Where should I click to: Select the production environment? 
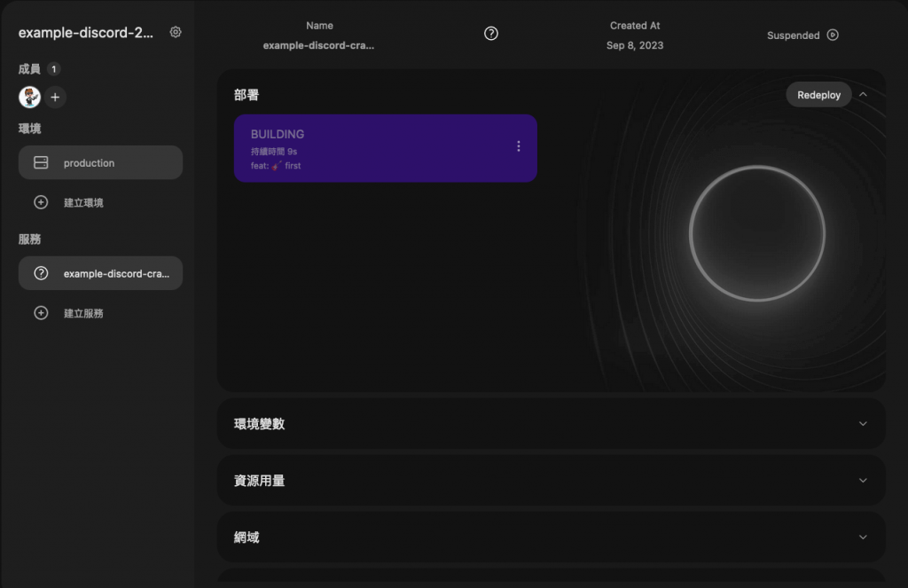click(100, 162)
